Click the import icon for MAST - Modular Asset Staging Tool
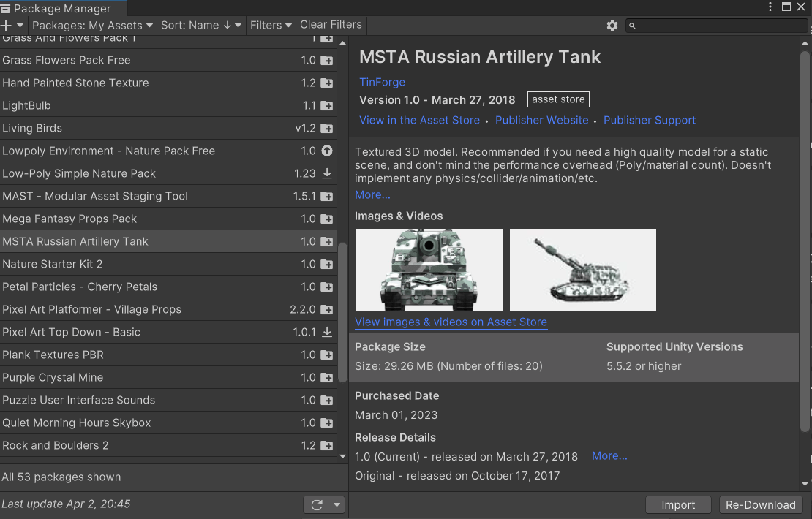Screen dimensions: 812x519 pyautogui.click(x=327, y=197)
